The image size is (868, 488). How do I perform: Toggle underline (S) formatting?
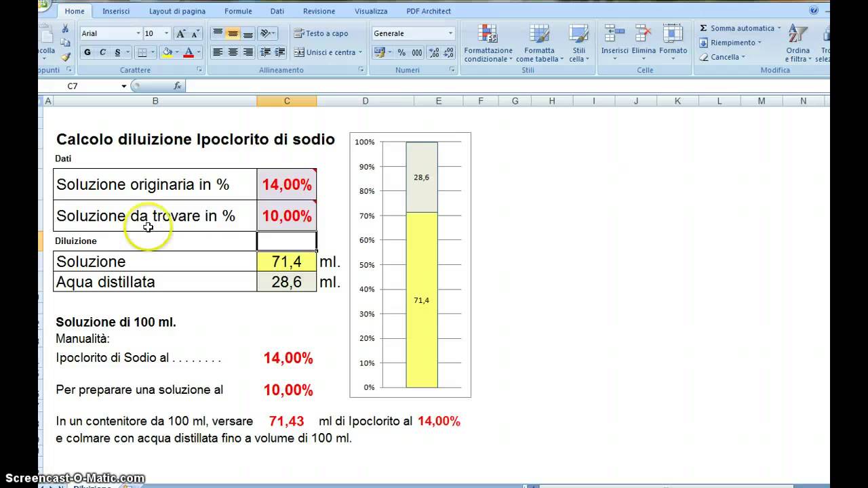(x=117, y=52)
